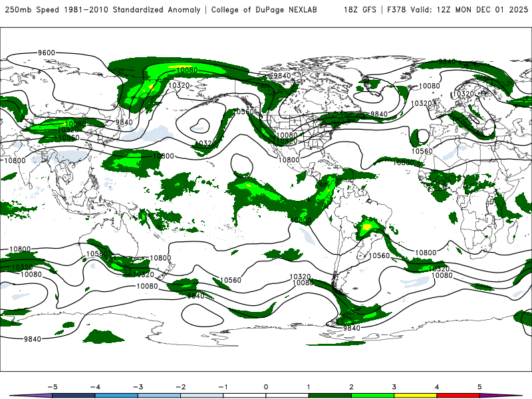Click the colorbar tick label '4'
Image resolution: width=532 pixels, height=399 pixels.
coord(437,387)
